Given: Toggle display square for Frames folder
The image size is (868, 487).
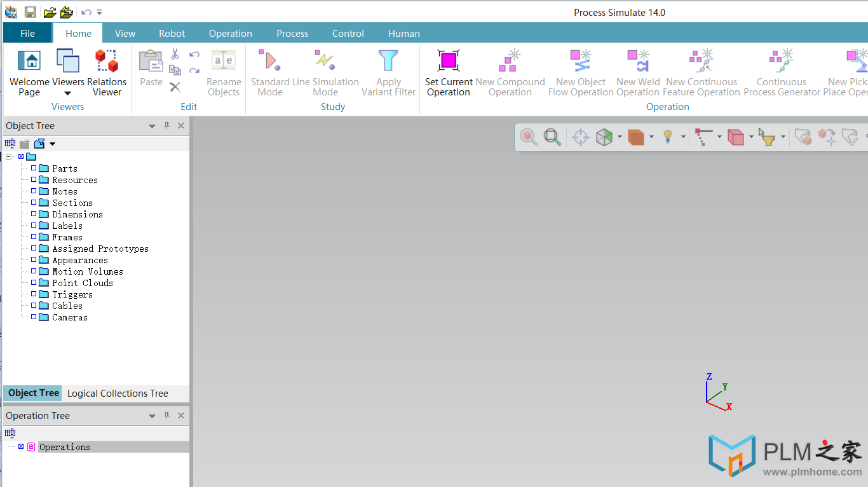Looking at the screenshot, I should click(x=34, y=237).
